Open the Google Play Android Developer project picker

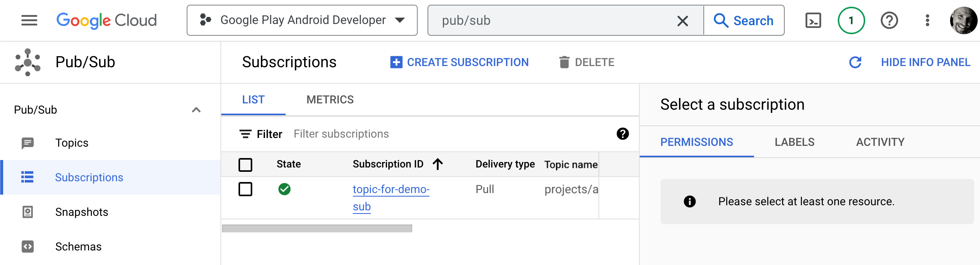[x=302, y=20]
